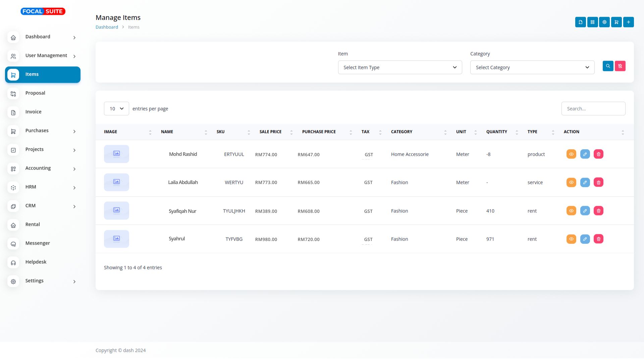Open the cart icon button in header

pos(616,22)
